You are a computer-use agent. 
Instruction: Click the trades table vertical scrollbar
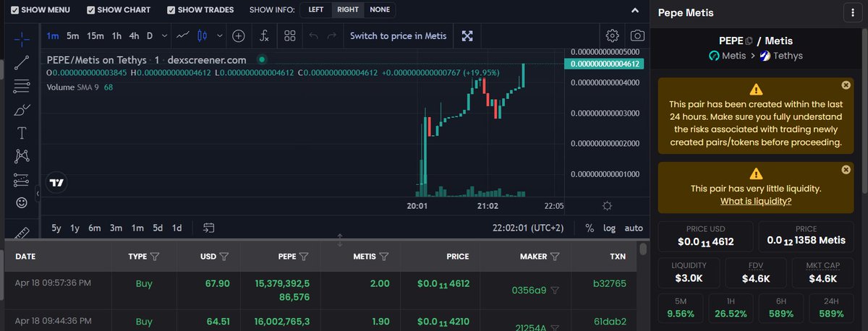[643, 249]
